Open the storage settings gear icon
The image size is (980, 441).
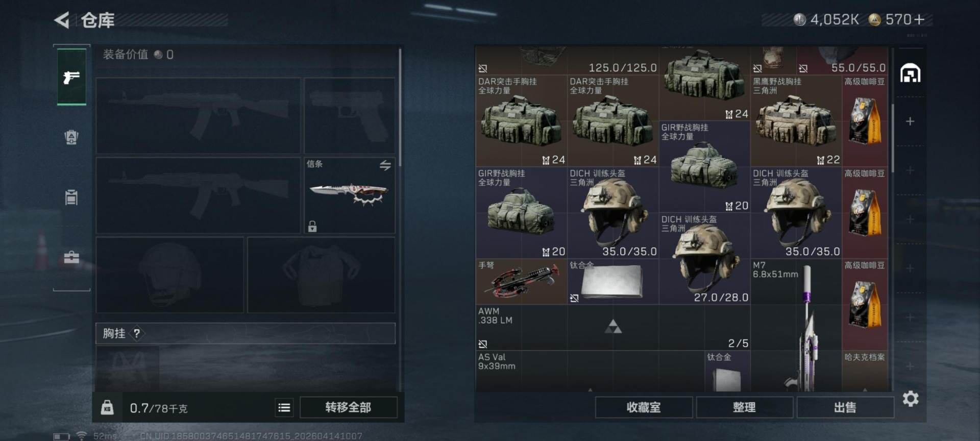(911, 399)
